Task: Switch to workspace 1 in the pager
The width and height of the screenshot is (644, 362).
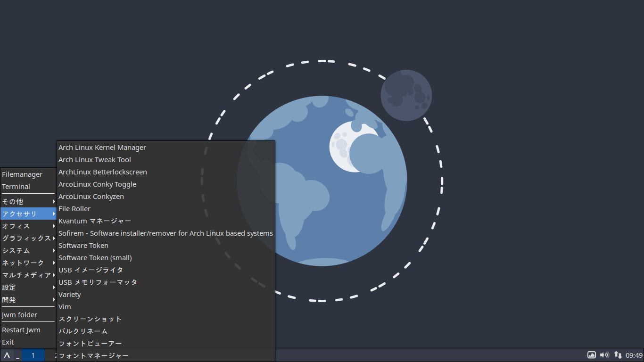Action: point(33,355)
